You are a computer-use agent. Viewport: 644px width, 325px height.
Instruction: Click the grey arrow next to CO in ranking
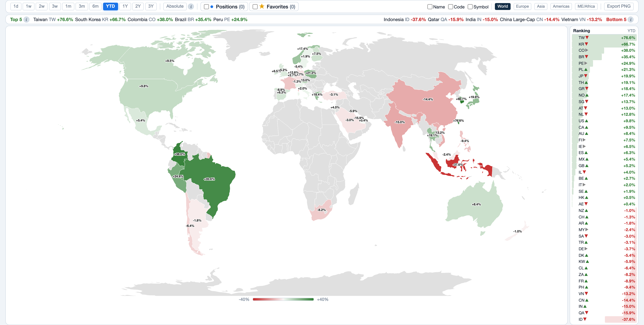[586, 50]
